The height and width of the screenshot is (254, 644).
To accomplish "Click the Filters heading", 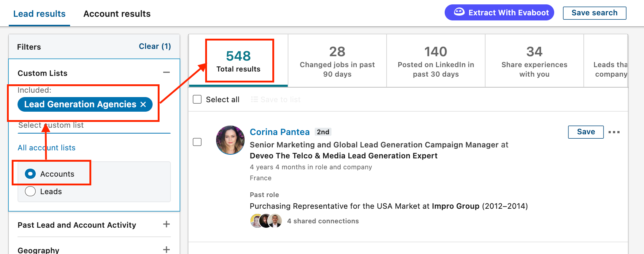I will tap(29, 47).
